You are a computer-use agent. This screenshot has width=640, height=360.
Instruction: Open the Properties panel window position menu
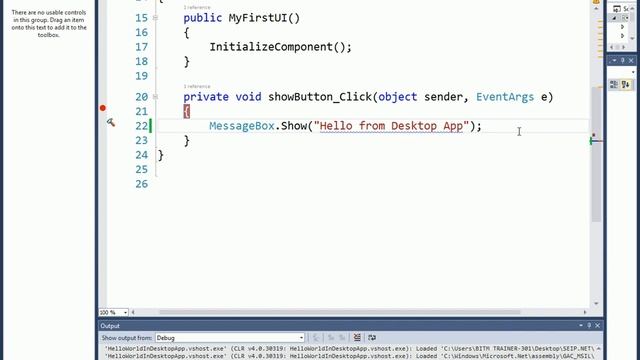click(614, 60)
